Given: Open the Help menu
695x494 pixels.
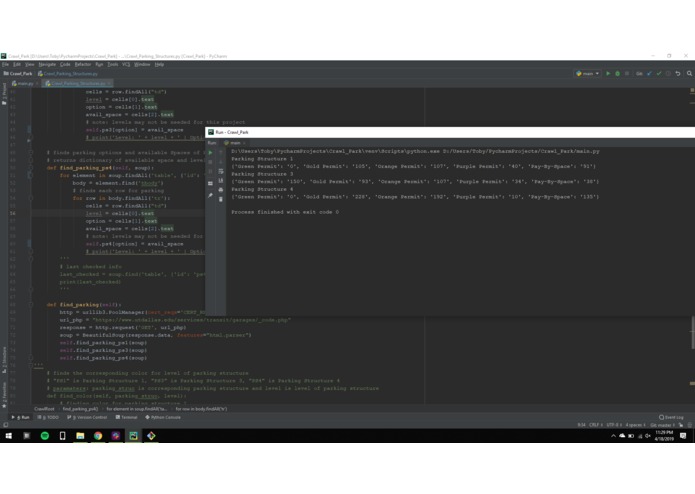Looking at the screenshot, I should [160, 65].
